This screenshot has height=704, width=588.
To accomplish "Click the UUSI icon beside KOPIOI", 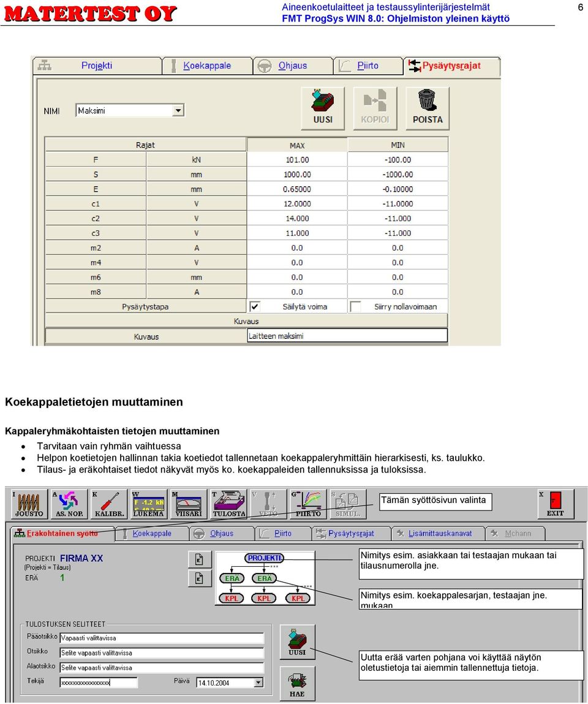I will (323, 108).
